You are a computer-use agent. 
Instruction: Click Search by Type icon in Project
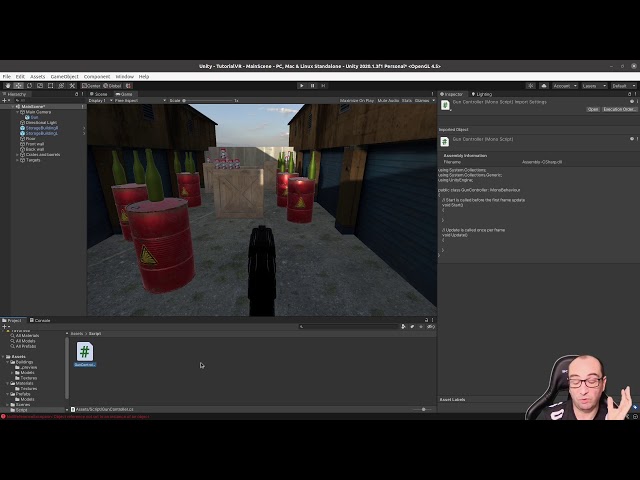pos(403,327)
